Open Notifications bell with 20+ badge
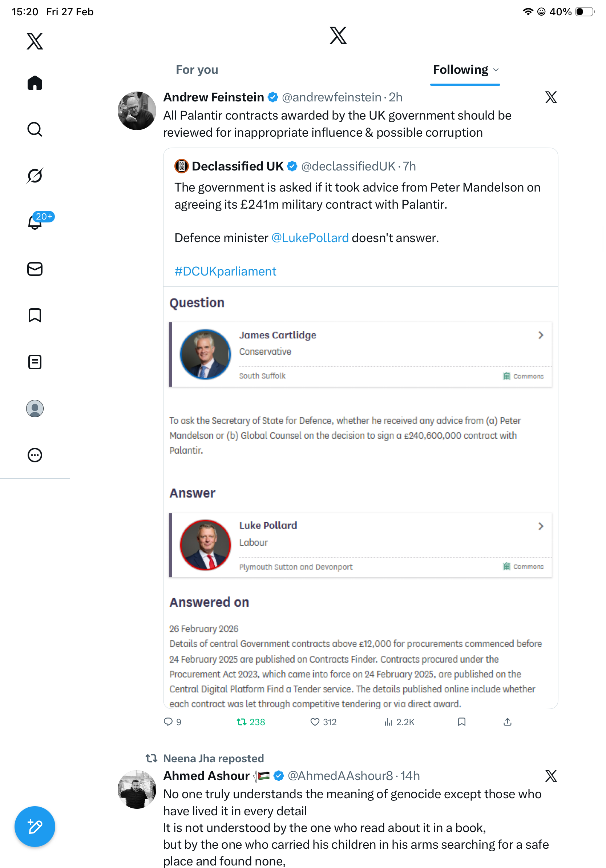Image resolution: width=606 pixels, height=868 pixels. 36,222
